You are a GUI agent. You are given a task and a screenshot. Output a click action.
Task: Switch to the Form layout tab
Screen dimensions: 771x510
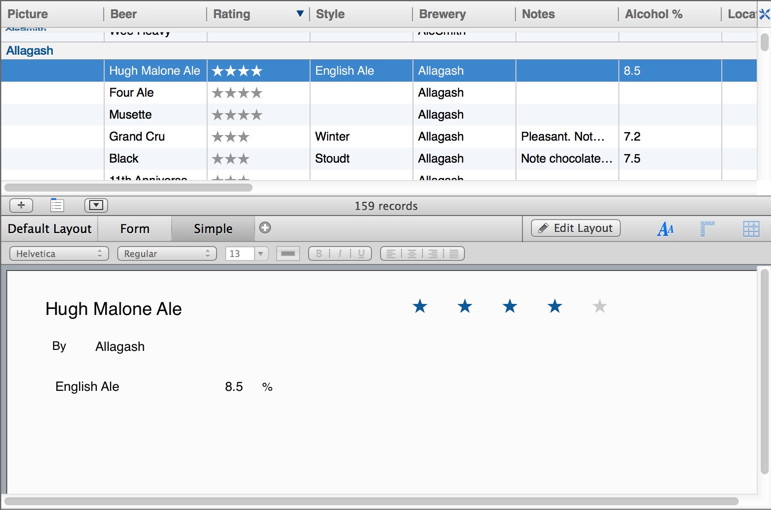click(135, 229)
